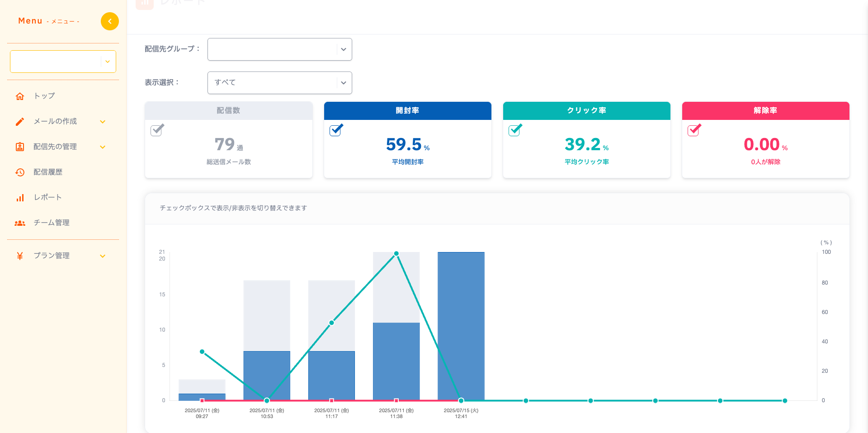
Task: Click the history clock icon for 配信履歴
Action: coord(20,172)
